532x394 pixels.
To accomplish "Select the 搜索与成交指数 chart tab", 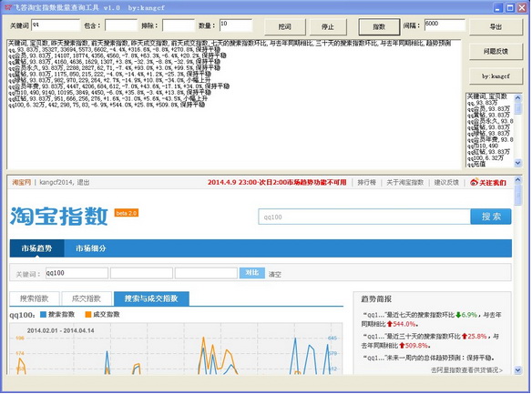I will pyautogui.click(x=151, y=298).
